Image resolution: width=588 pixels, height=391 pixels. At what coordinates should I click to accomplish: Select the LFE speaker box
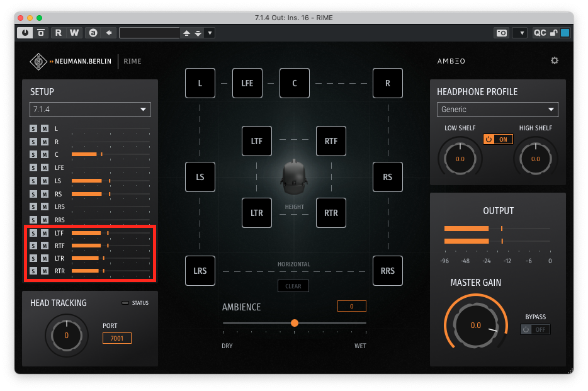(x=247, y=83)
